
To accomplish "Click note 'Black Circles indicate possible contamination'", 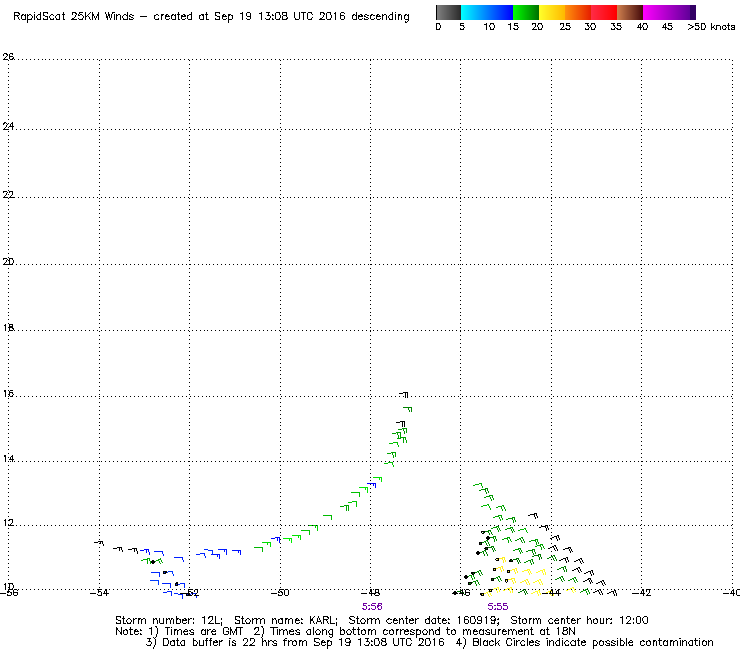I will point(593,642).
